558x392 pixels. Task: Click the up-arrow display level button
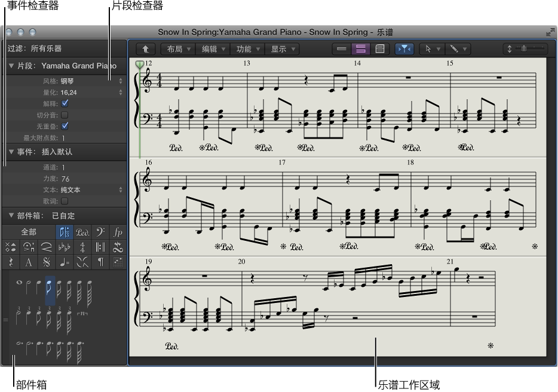coord(145,49)
